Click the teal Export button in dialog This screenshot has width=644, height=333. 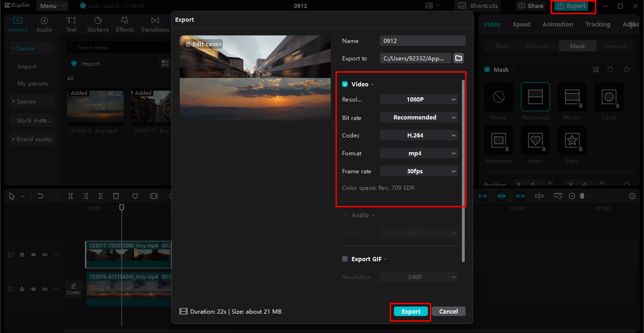tap(411, 311)
